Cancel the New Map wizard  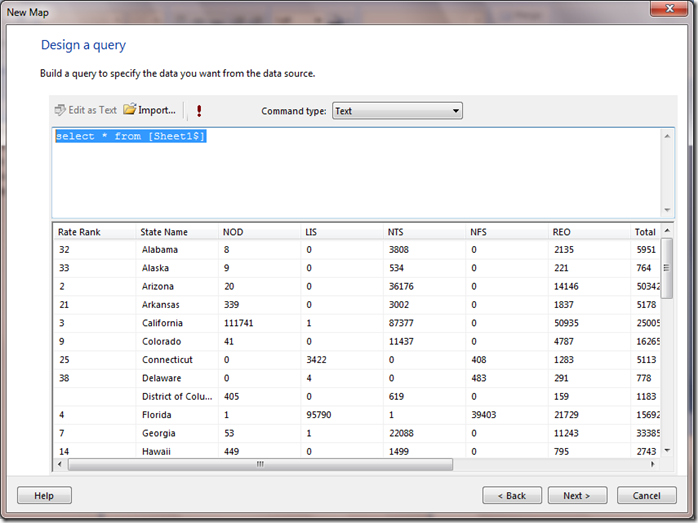[646, 495]
